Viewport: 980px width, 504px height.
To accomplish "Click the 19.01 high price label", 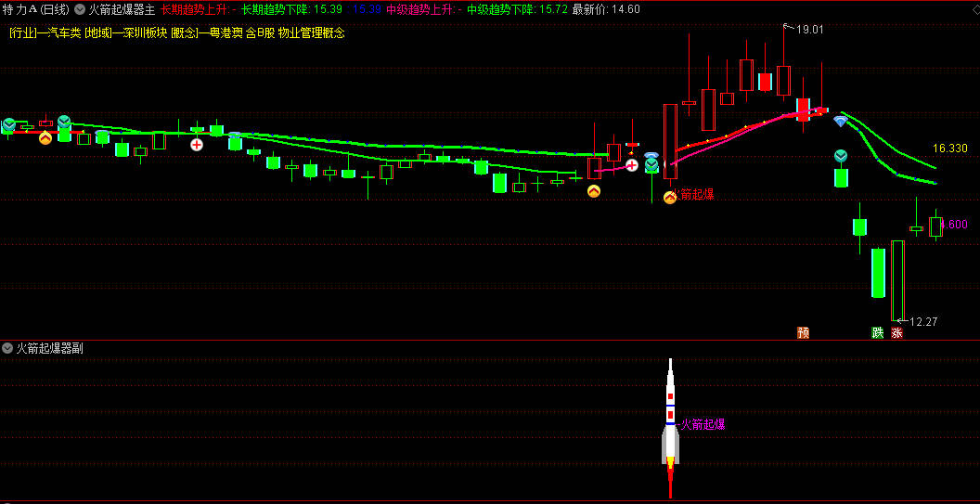I will 809,29.
